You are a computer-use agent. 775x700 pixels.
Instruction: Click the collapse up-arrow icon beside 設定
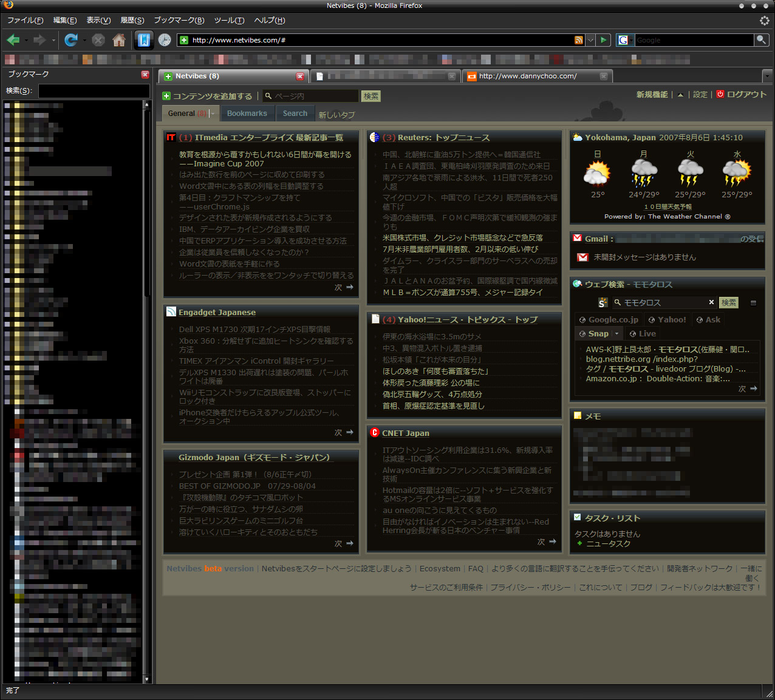click(x=680, y=95)
